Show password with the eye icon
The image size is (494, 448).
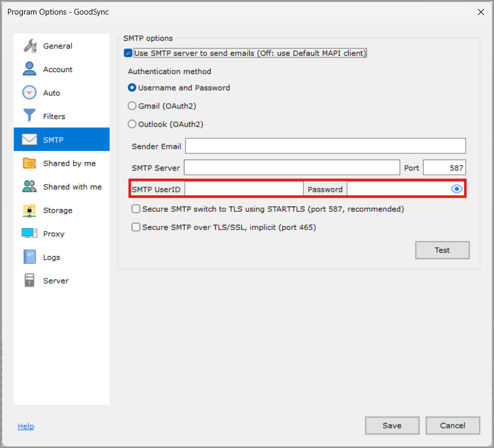456,189
